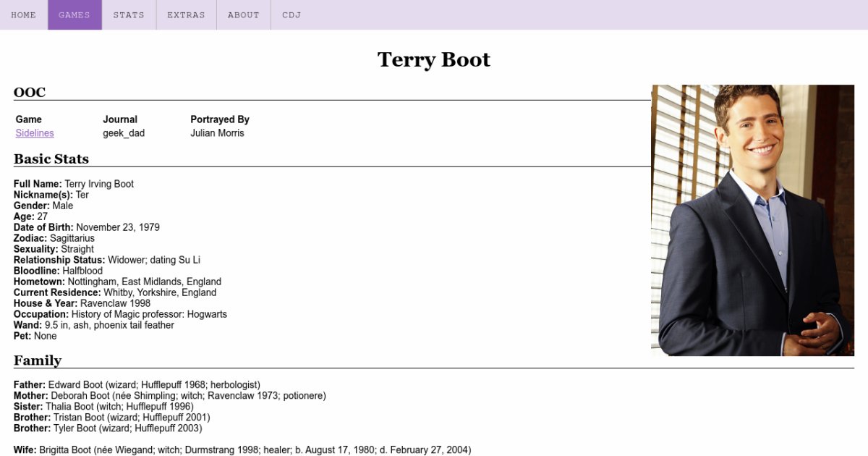Click the Portrayed By column header
The height and width of the screenshot is (456, 868).
click(220, 119)
